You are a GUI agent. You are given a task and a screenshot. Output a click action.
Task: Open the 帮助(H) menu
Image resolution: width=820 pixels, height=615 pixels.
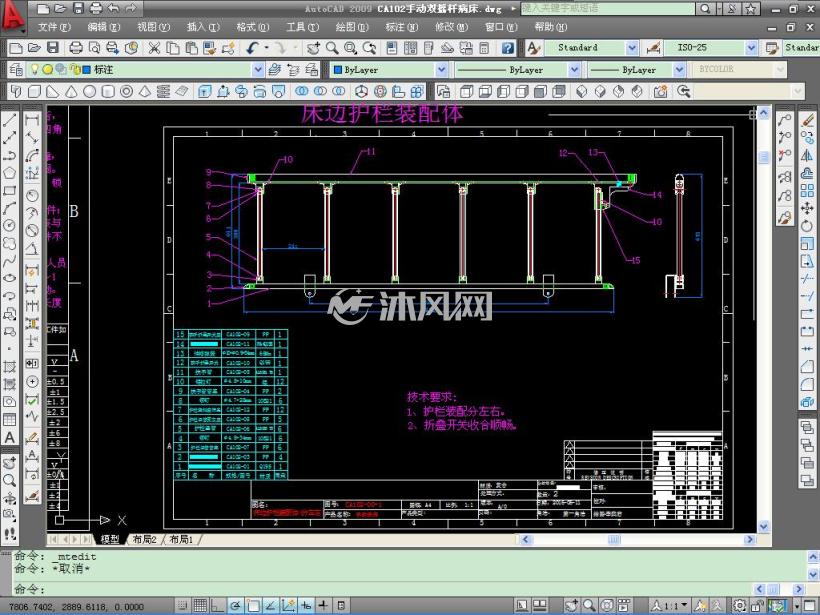click(x=551, y=27)
